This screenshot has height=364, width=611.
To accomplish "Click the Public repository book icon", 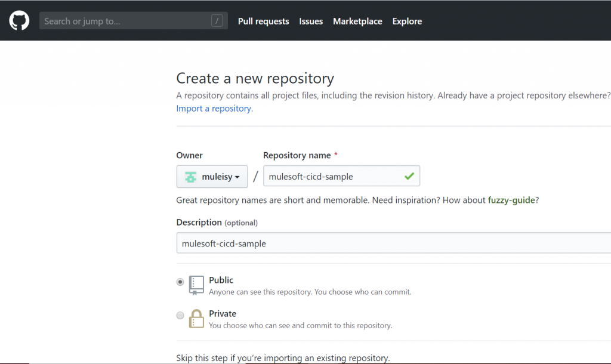I will pyautogui.click(x=196, y=285).
